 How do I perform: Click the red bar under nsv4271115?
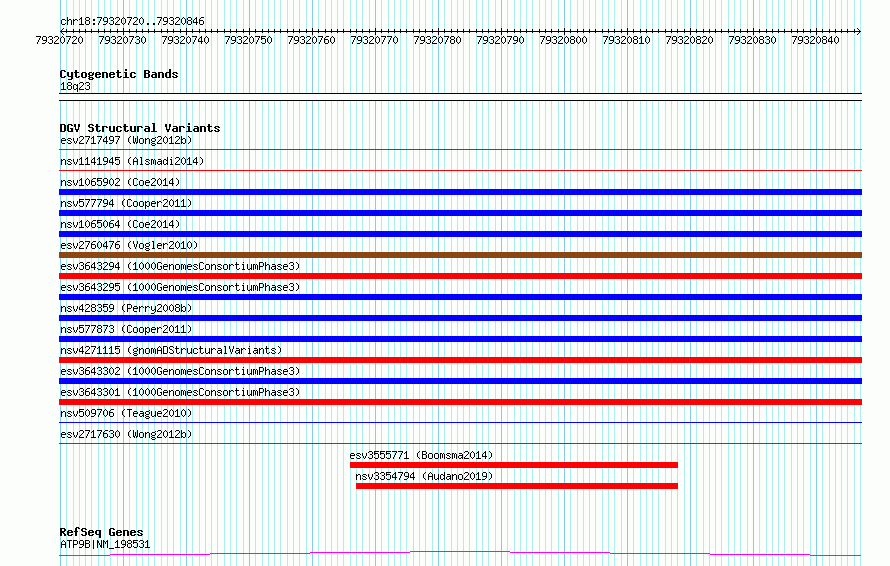click(x=460, y=360)
